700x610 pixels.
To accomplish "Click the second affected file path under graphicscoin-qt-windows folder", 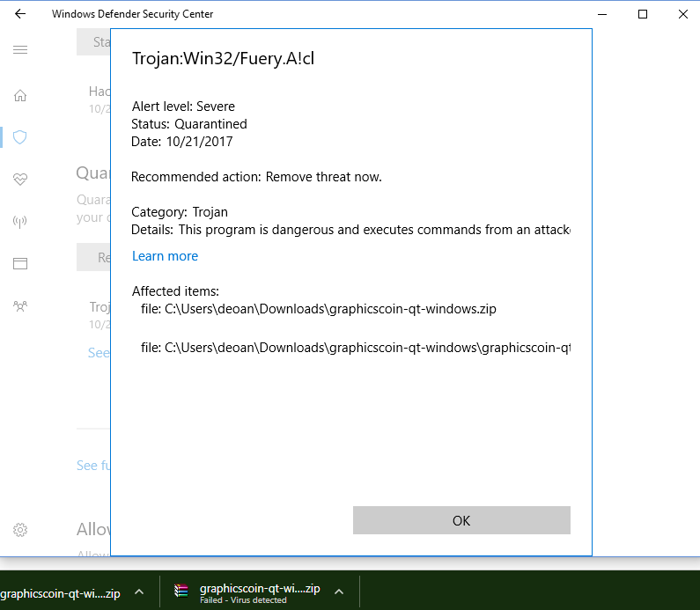I will coord(356,348).
